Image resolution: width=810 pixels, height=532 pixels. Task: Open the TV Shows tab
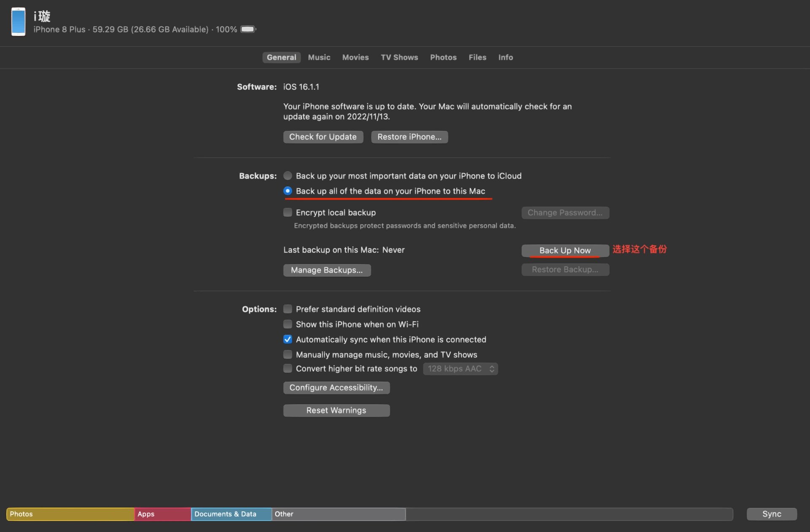pos(399,57)
